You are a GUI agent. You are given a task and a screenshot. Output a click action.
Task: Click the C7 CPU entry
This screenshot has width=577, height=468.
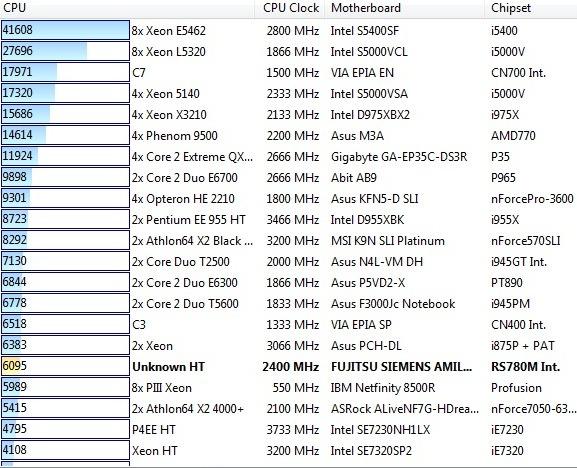pyautogui.click(x=139, y=72)
